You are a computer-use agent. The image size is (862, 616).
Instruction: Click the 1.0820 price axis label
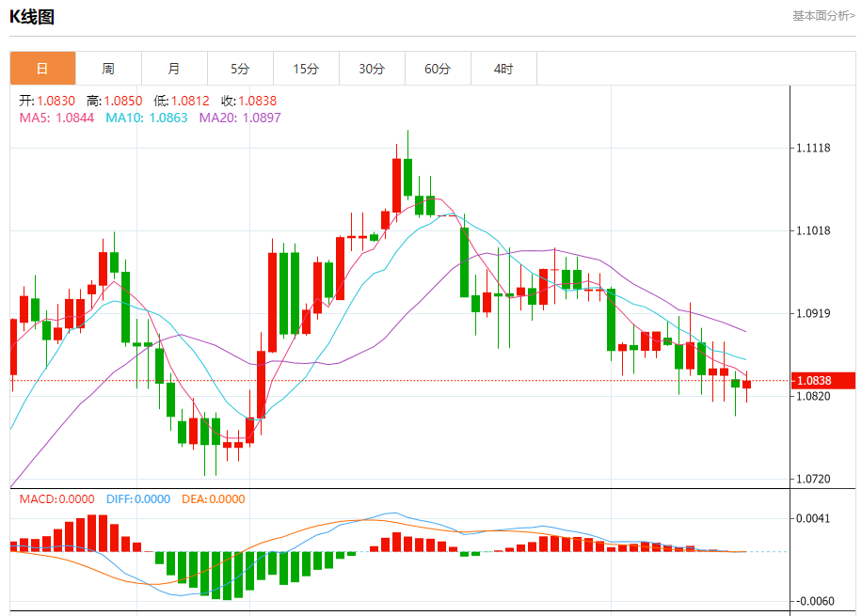pyautogui.click(x=814, y=396)
